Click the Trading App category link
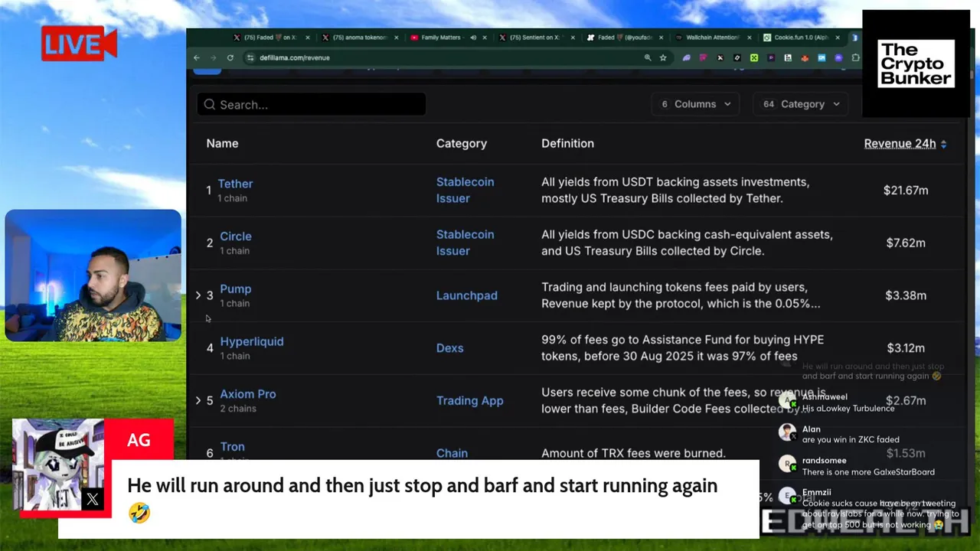This screenshot has width=980, height=551. (x=470, y=400)
